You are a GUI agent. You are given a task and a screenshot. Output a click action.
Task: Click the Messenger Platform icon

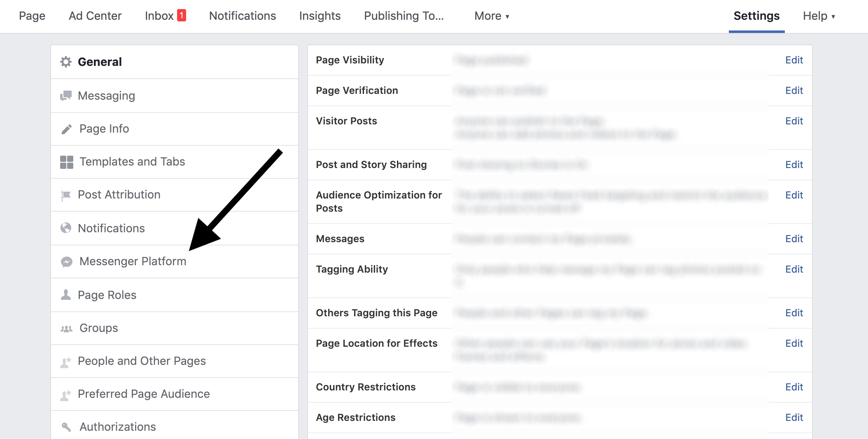[x=66, y=262]
